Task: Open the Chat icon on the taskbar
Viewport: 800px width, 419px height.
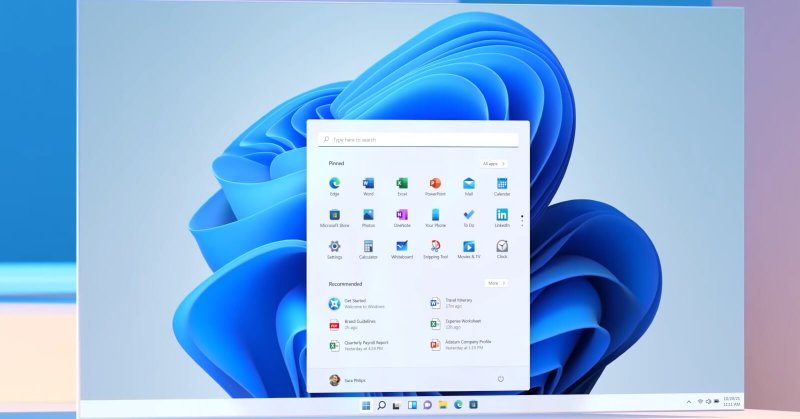Action: 428,405
